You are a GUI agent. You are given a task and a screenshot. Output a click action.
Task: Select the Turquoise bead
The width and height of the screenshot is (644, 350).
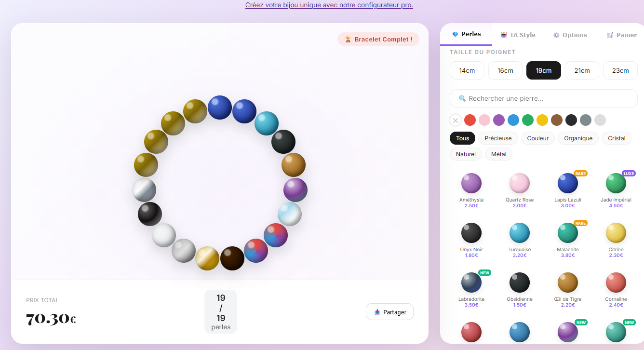click(520, 233)
